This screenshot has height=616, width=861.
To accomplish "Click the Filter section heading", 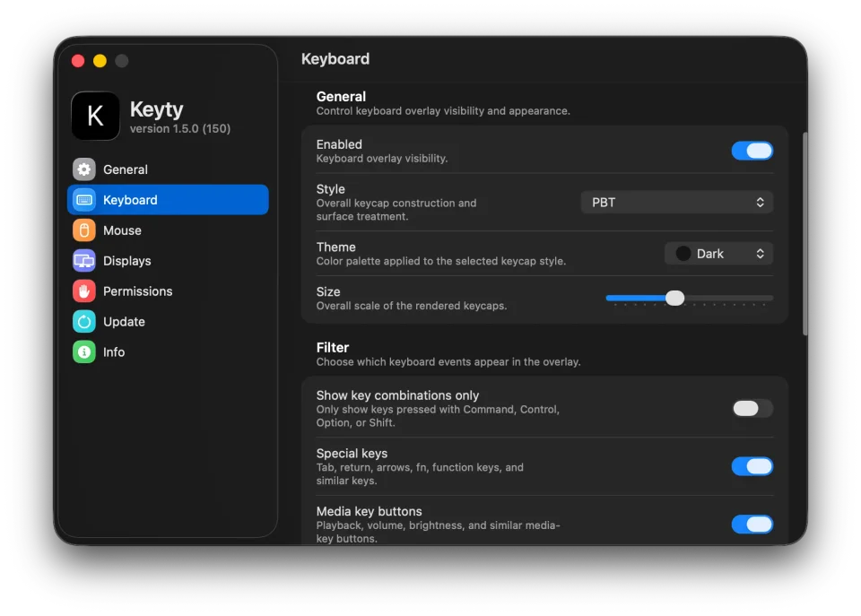I will coord(332,348).
